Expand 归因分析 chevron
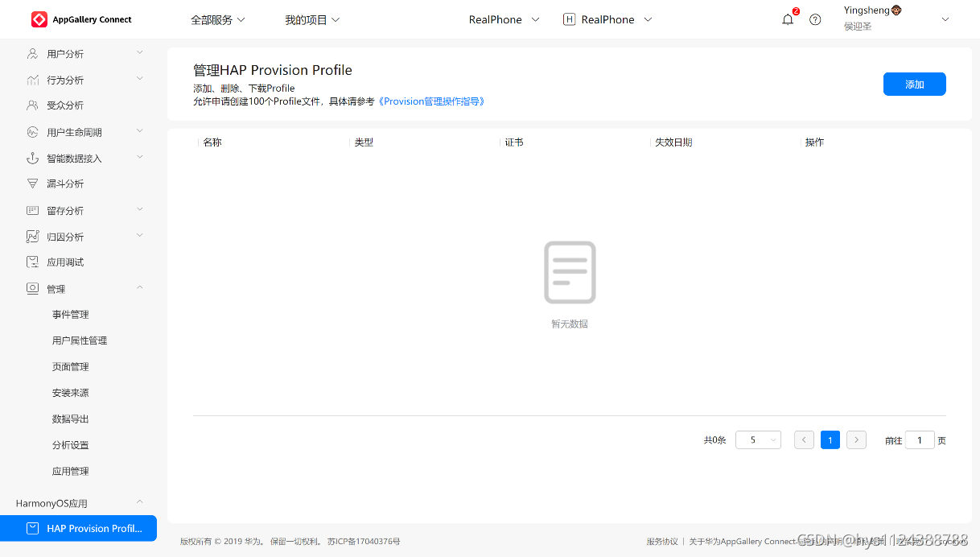Viewport: 980px width, 557px height. [140, 235]
